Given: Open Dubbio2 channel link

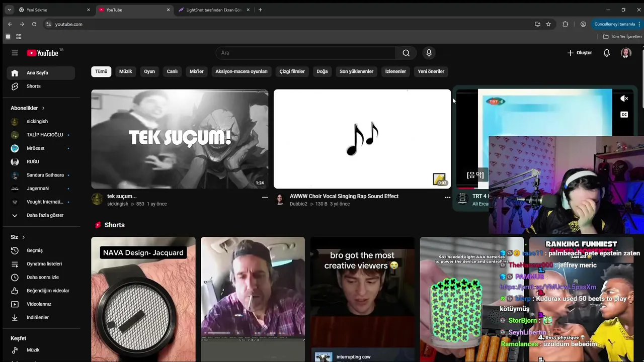Looking at the screenshot, I should pyautogui.click(x=298, y=204).
